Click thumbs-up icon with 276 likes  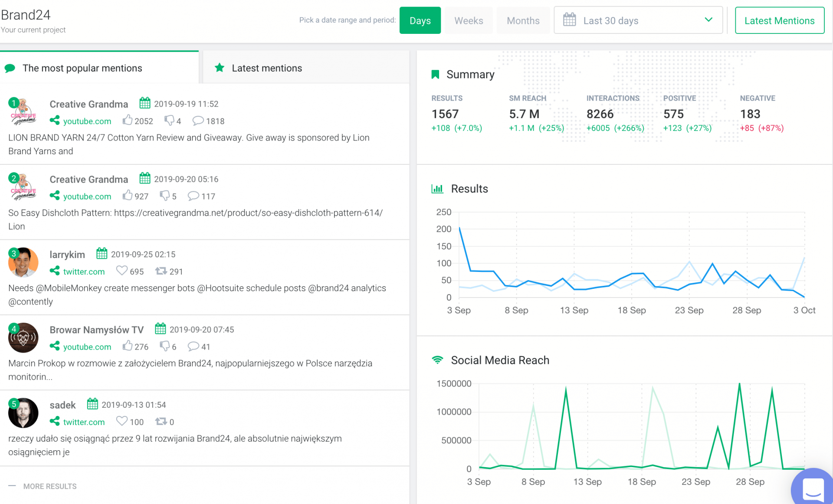point(127,346)
